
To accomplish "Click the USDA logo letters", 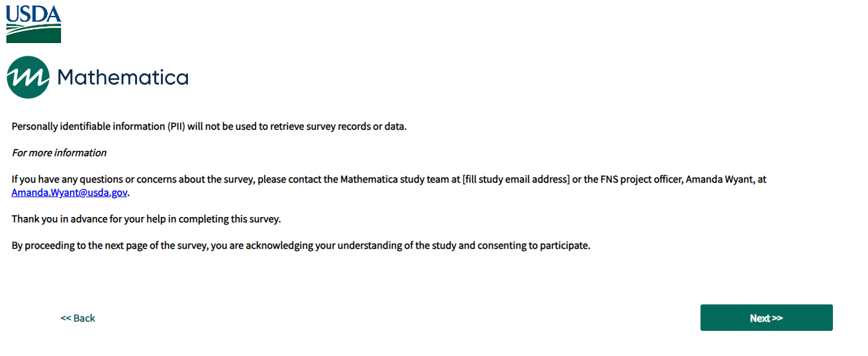I will click(33, 15).
